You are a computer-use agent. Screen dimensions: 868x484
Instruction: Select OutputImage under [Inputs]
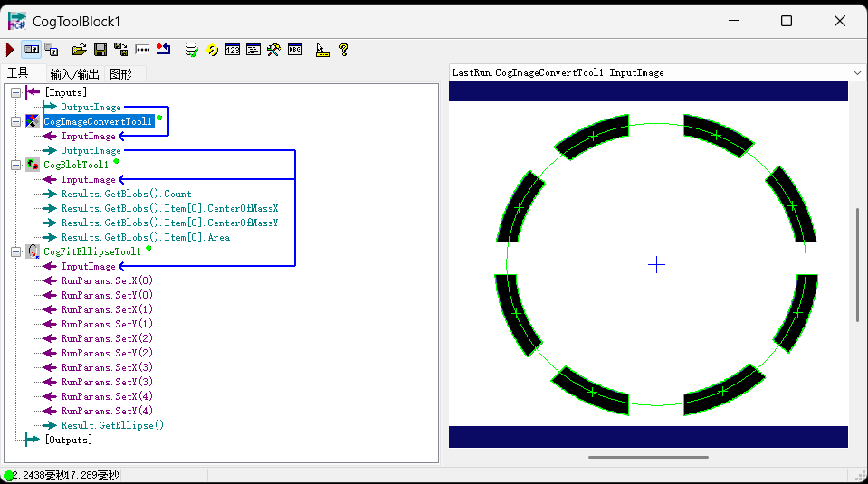pyautogui.click(x=91, y=107)
